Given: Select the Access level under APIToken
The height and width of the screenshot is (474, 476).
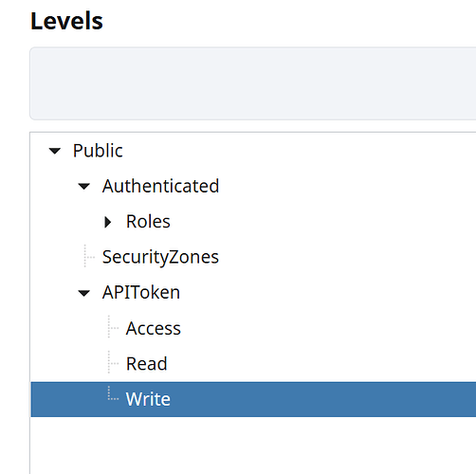Looking at the screenshot, I should (x=153, y=328).
